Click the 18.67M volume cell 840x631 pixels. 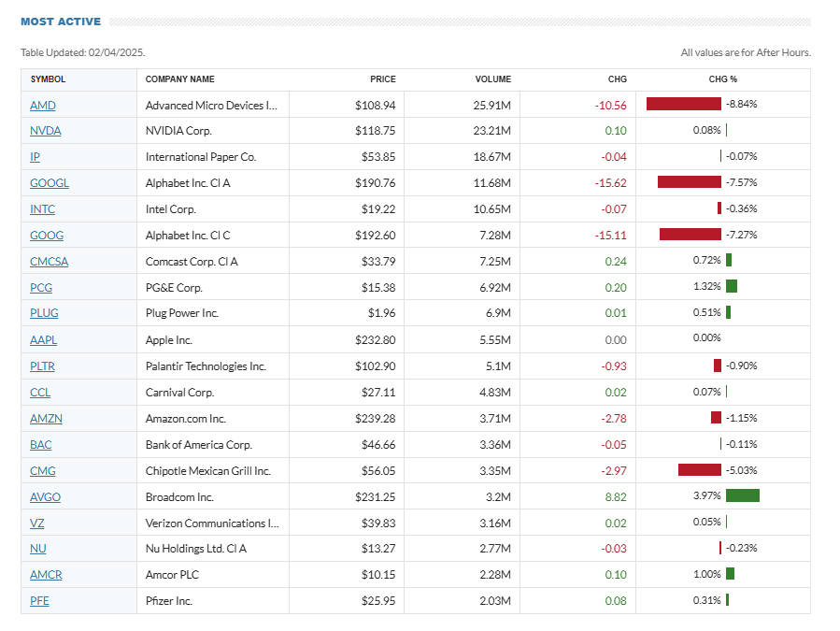click(491, 157)
